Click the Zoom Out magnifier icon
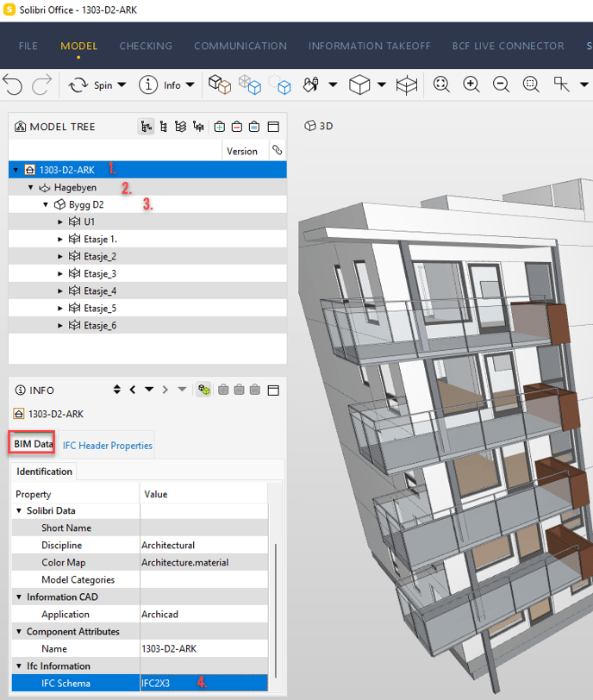This screenshot has width=593, height=700. tap(501, 84)
